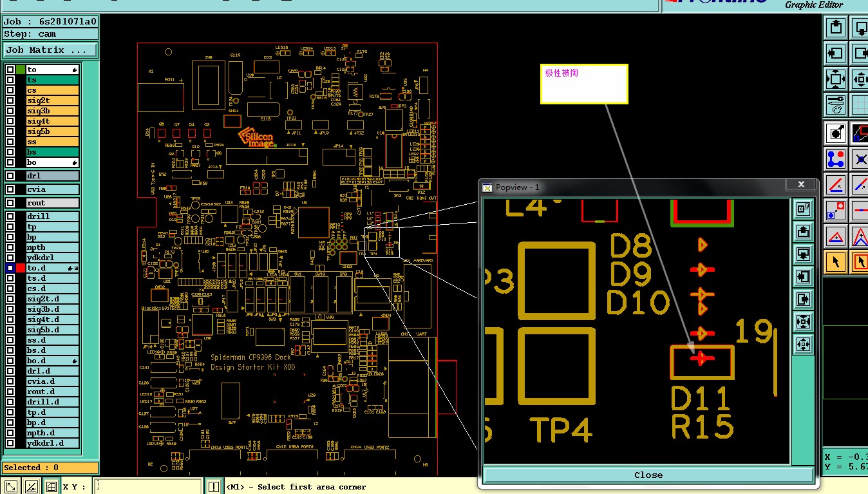Click the pan left arrow in main toolbar
This screenshot has width=868, height=494.
[836, 53]
